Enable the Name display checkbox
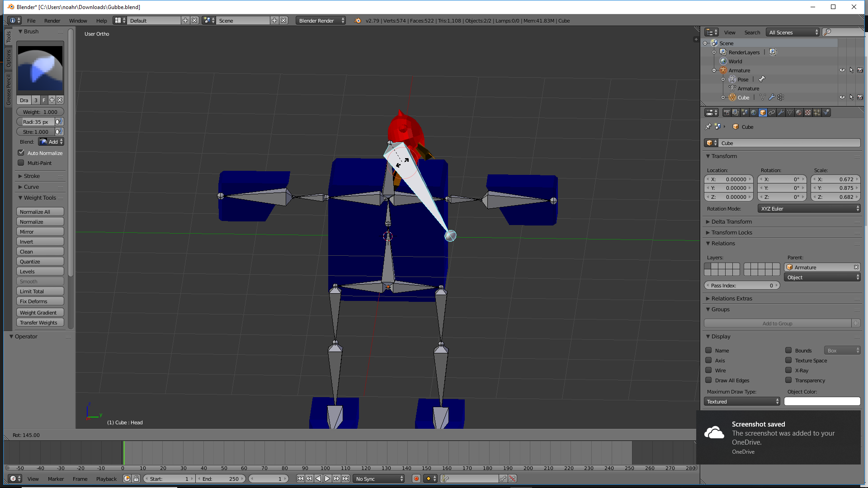The width and height of the screenshot is (868, 488). point(708,350)
